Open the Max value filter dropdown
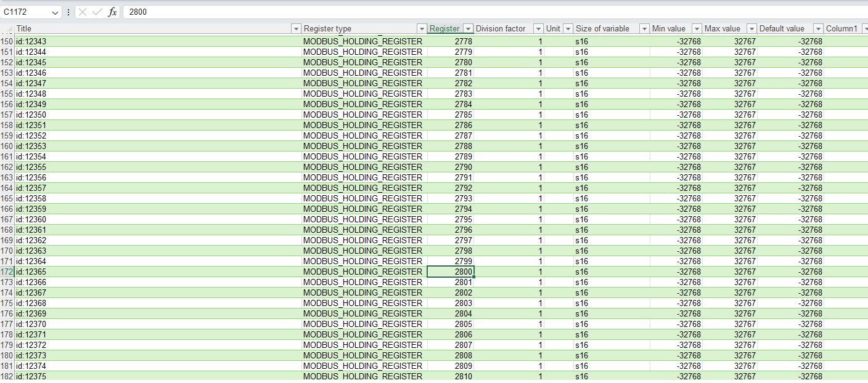This screenshot has height=383, width=868. [751, 29]
